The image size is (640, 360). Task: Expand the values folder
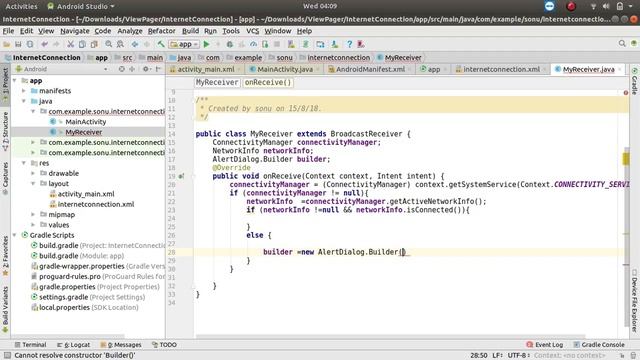click(x=33, y=225)
